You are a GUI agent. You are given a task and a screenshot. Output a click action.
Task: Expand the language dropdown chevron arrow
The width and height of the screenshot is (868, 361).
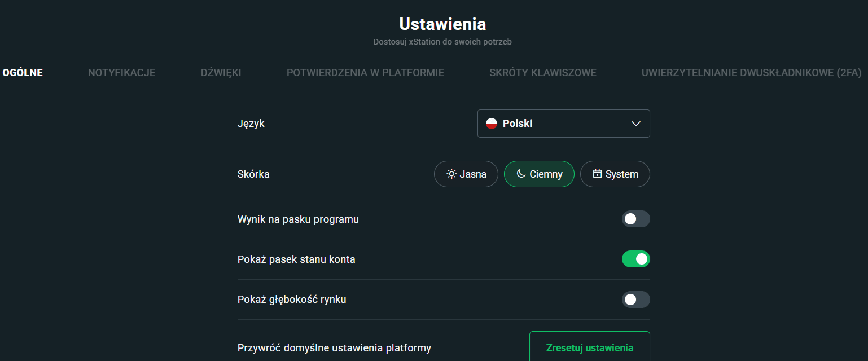tap(636, 124)
